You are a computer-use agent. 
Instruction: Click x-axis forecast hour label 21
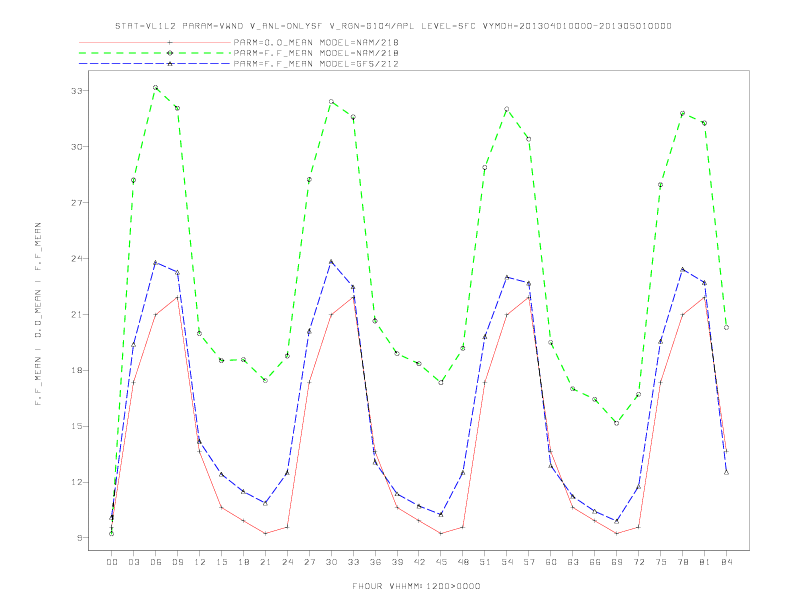point(265,562)
